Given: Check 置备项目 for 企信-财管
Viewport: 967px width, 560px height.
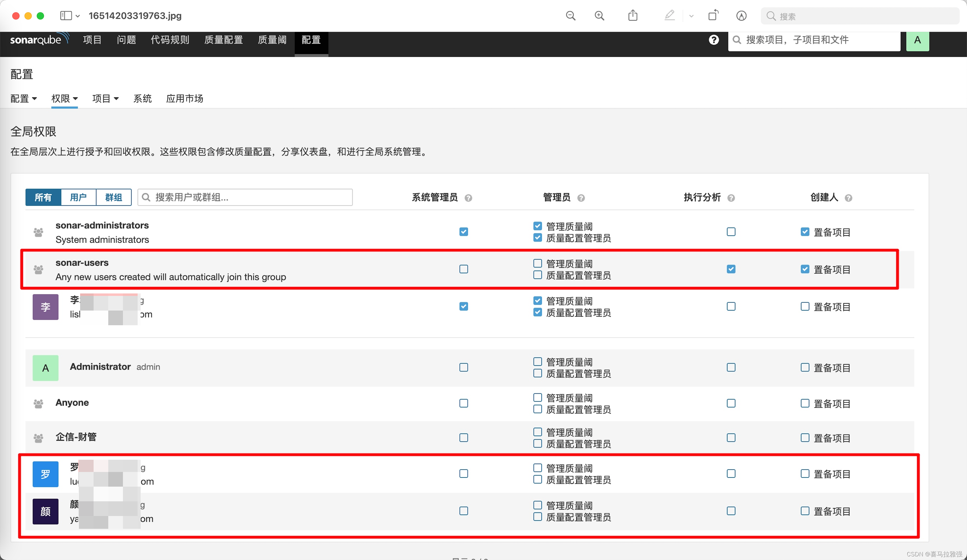Looking at the screenshot, I should pos(805,438).
